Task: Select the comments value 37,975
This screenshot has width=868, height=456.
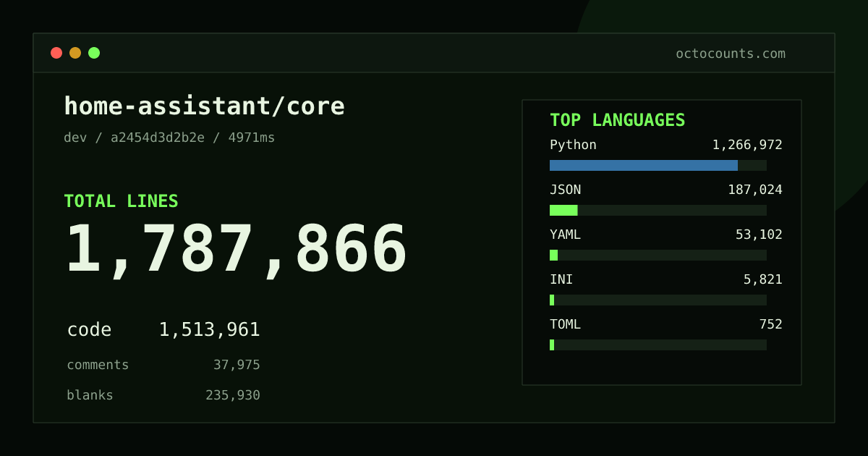Action: (x=237, y=365)
